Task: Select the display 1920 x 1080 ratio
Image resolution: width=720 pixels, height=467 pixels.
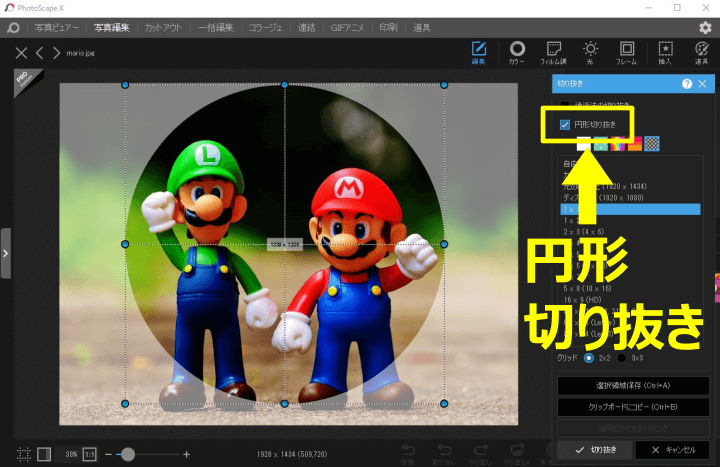Action: point(630,198)
